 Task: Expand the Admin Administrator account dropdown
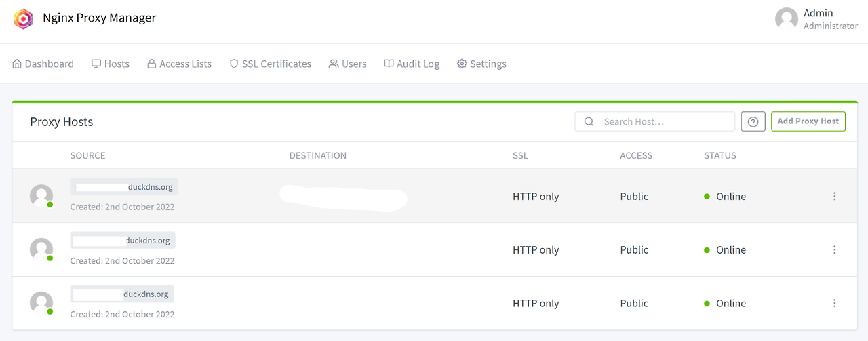point(816,19)
